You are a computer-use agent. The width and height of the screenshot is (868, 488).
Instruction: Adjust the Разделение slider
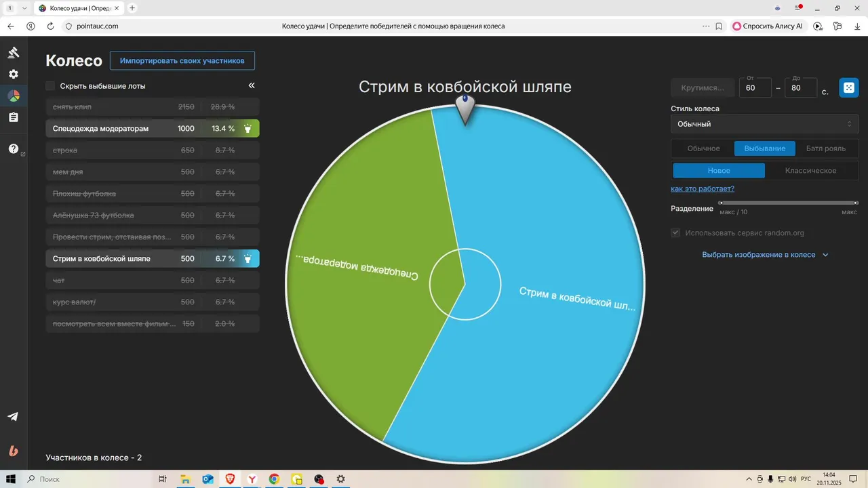[788, 203]
